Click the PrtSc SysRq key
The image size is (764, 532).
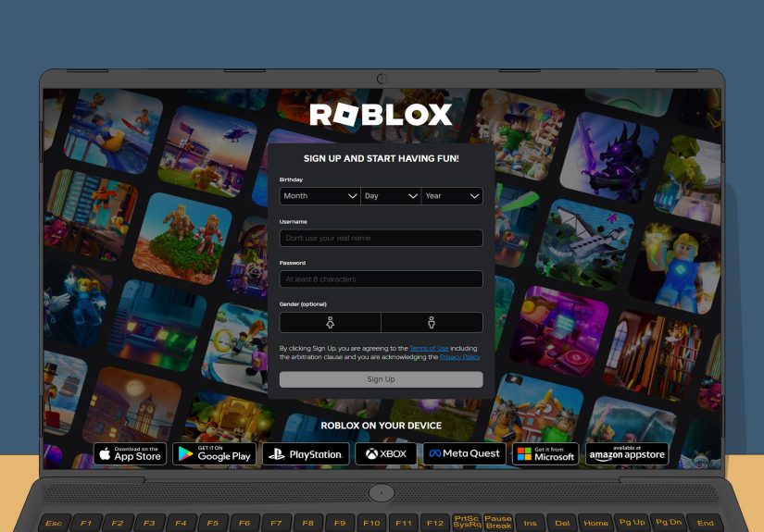click(x=467, y=522)
